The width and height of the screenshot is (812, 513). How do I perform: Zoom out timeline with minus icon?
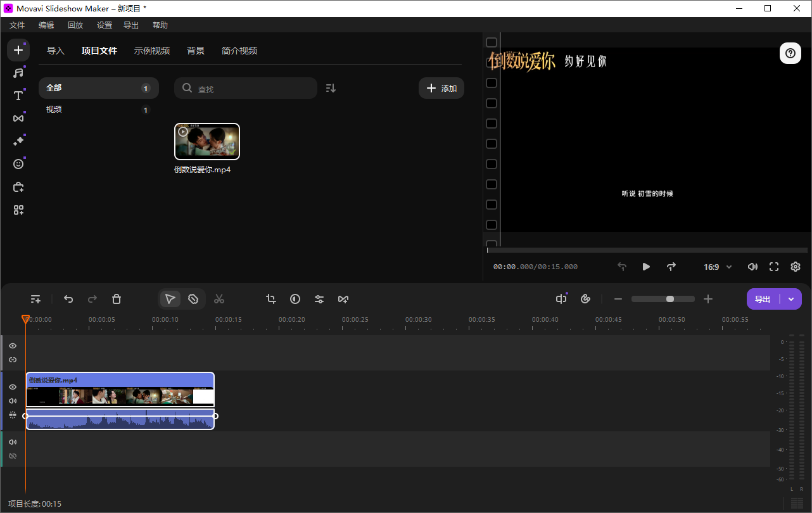[618, 299]
